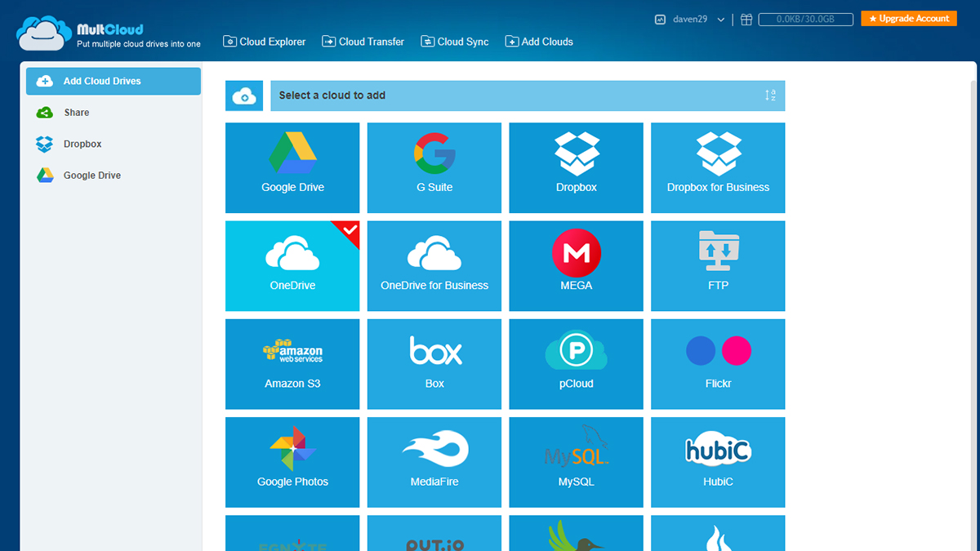The height and width of the screenshot is (551, 980).
Task: Click the user avatar icon near daven29
Action: click(660, 20)
